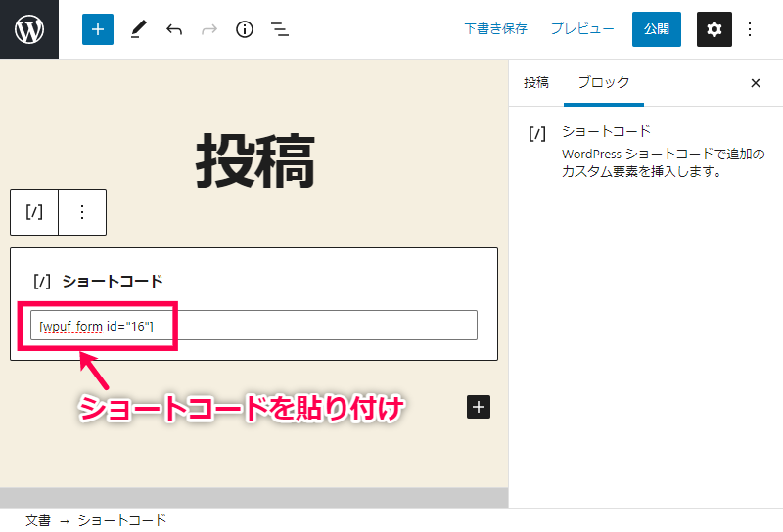Click the sidebar description about WordPress ショートコード
Screen dimensions: 783x532
(x=663, y=162)
